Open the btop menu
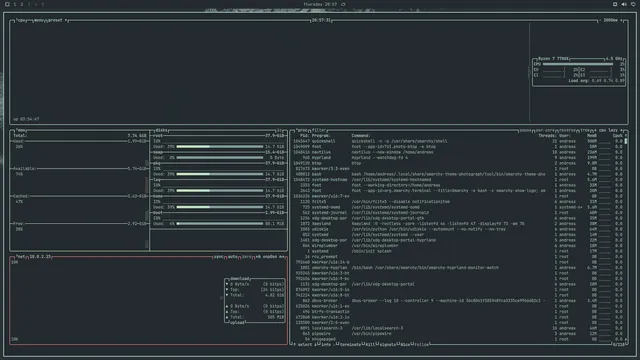Viewport: 640px width, 360px height. point(39,20)
